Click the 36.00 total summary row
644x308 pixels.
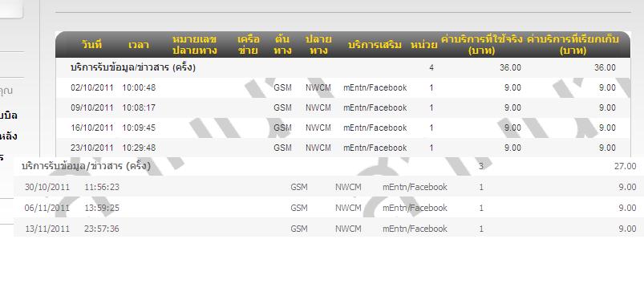tap(343, 67)
